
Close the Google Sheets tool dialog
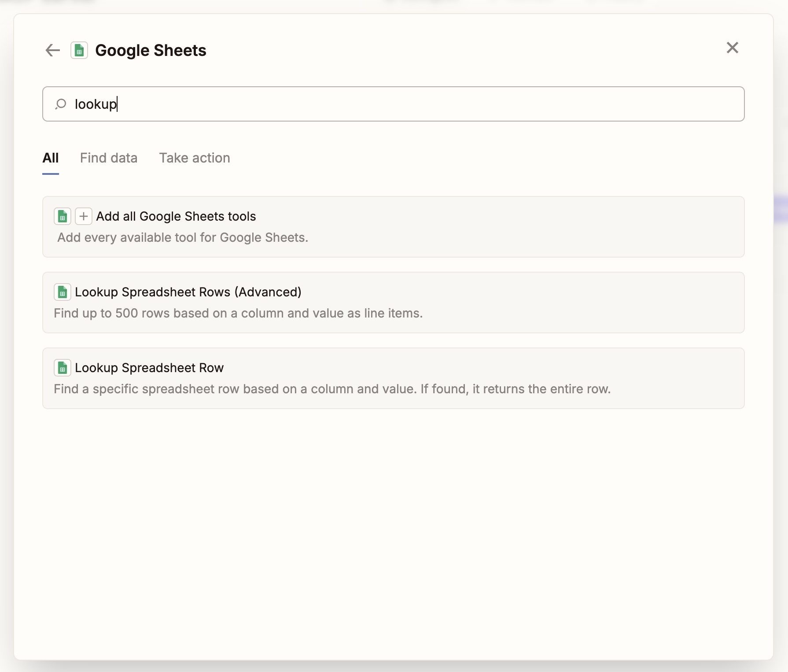coord(732,48)
